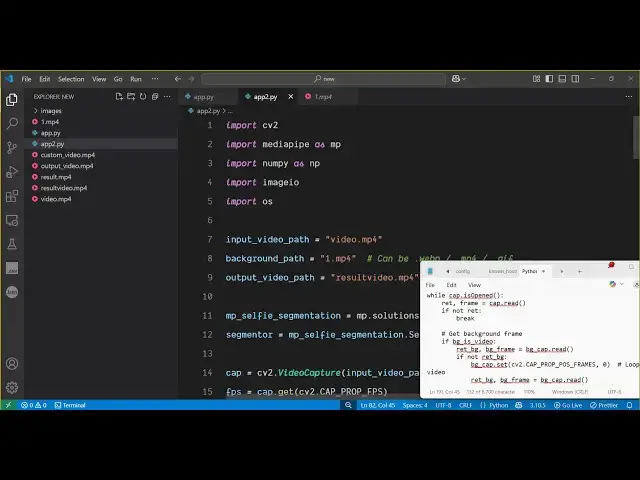Open the Copilot dropdown chevron in title bar
The width and height of the screenshot is (640, 480).
[464, 79]
